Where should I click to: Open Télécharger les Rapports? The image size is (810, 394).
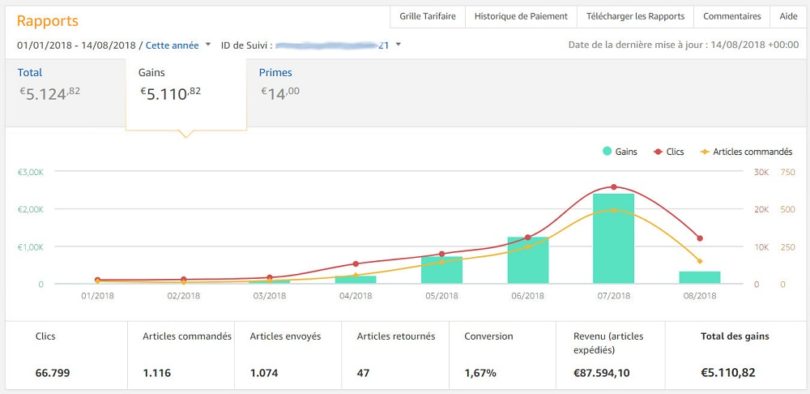point(635,16)
